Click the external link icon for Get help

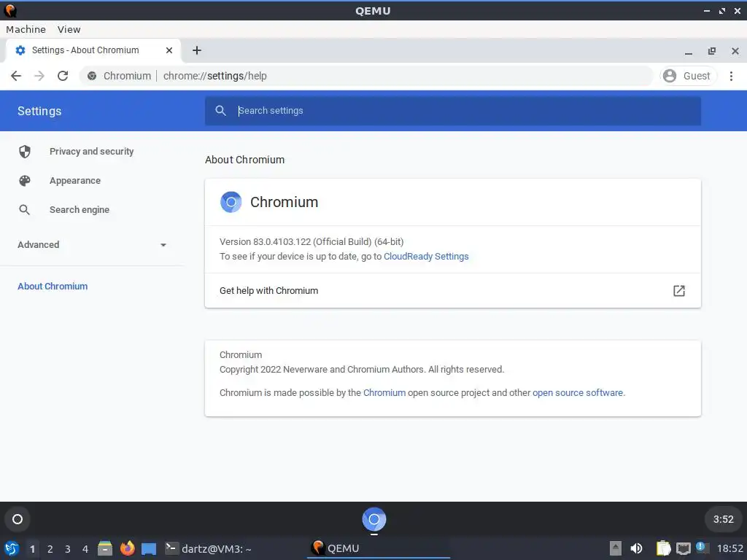coord(679,290)
